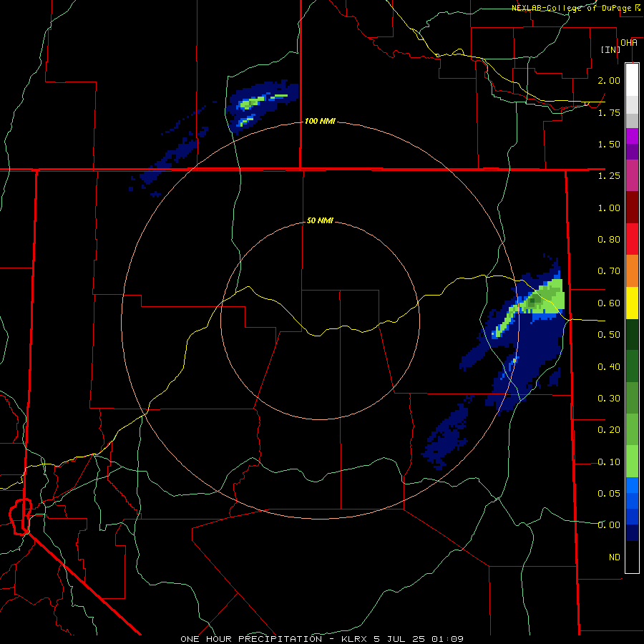The image size is (644, 644).
Task: Click the "0.50" legend value
Action: 609,335
